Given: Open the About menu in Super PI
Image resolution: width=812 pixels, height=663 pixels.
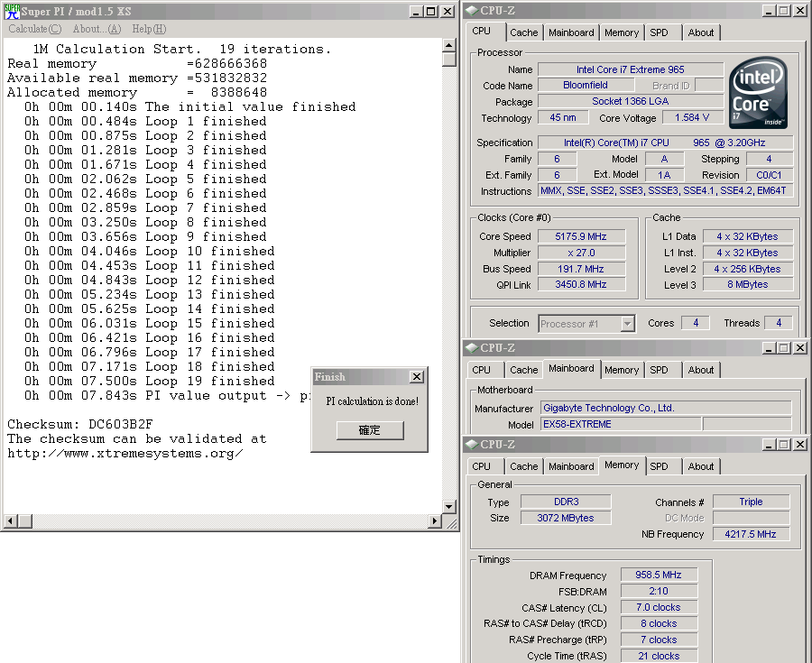Looking at the screenshot, I should pos(97,29).
